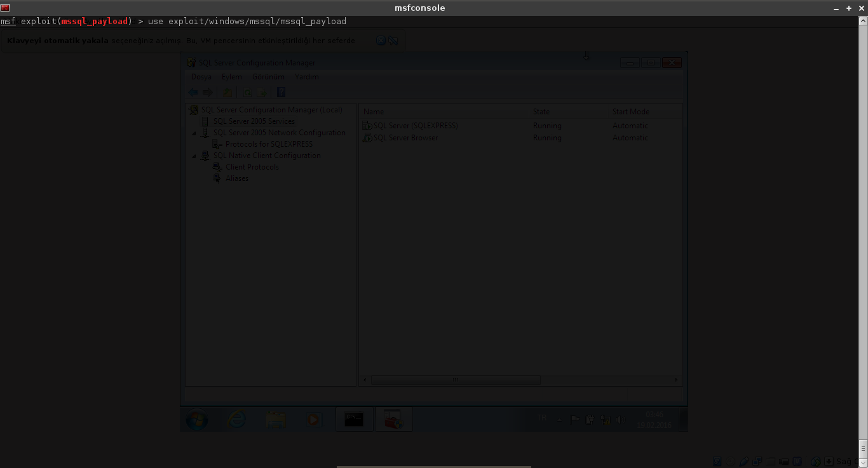Screen dimensions: 868x468
Task: Click the Back arrow in the toolbar
Action: [193, 93]
